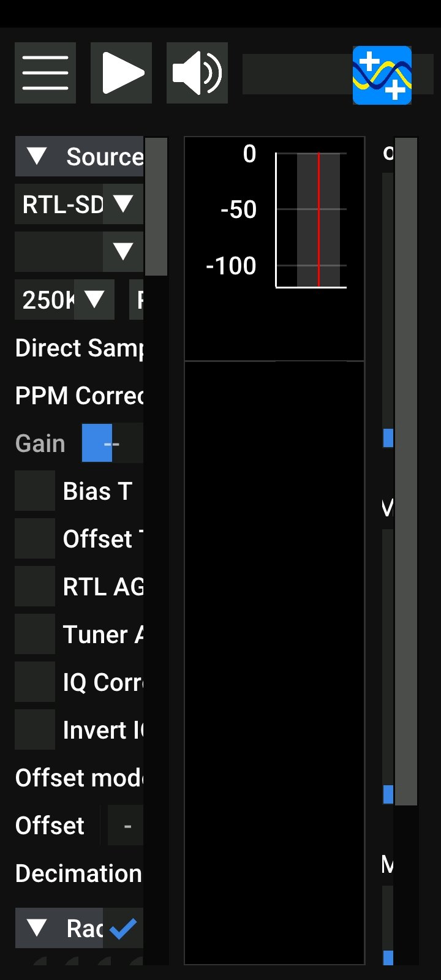Click the speaker volume icon

tap(197, 73)
